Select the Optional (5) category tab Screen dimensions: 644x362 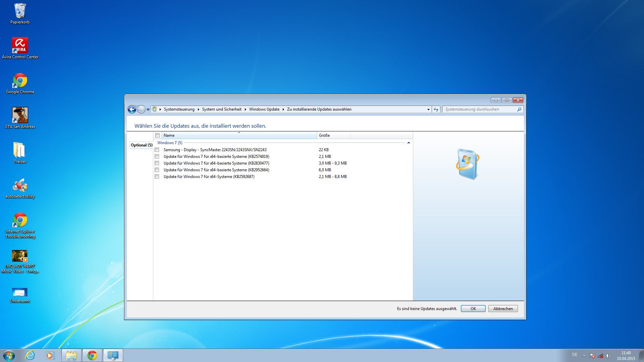click(141, 145)
